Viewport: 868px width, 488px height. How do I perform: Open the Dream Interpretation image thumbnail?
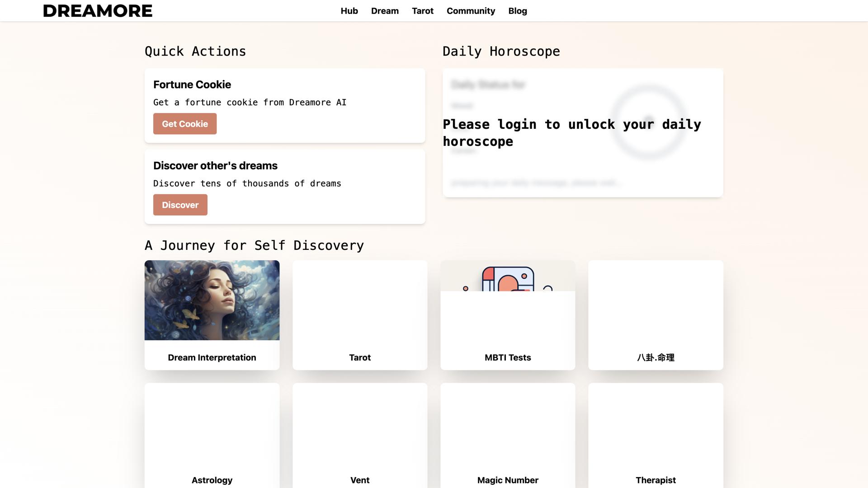[212, 300]
